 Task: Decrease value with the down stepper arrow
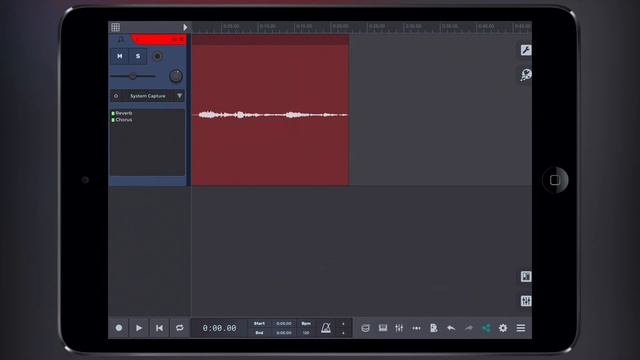click(343, 333)
